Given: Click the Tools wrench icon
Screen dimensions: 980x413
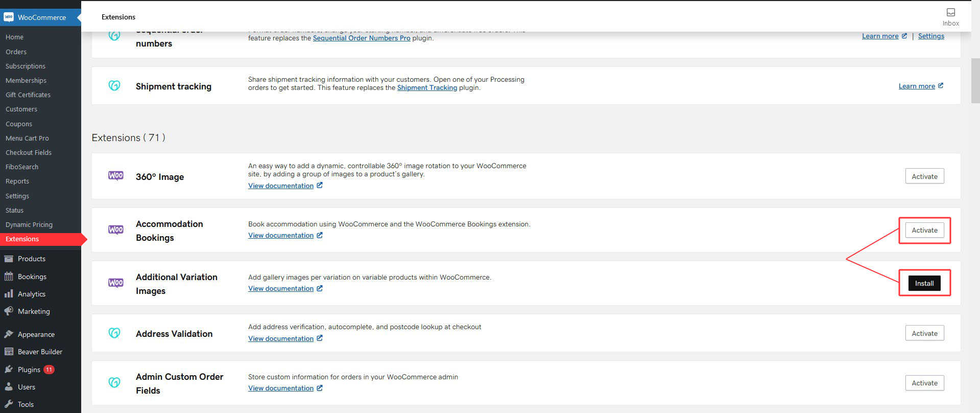Looking at the screenshot, I should pyautogui.click(x=9, y=404).
